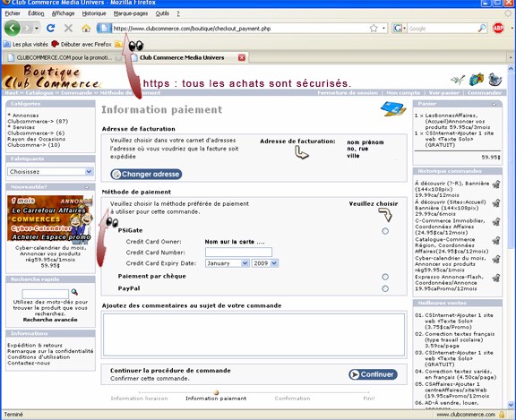The width and height of the screenshot is (516, 420).
Task: Click the Continuer button
Action: click(373, 374)
